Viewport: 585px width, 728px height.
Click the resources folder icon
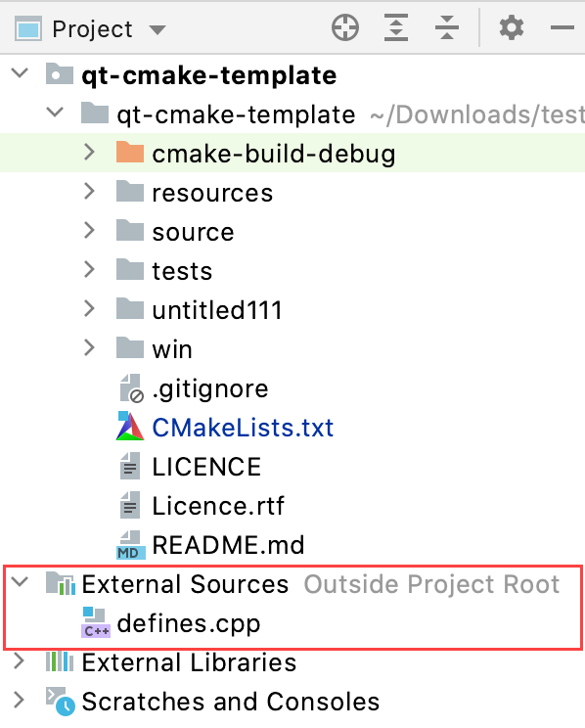tap(129, 191)
